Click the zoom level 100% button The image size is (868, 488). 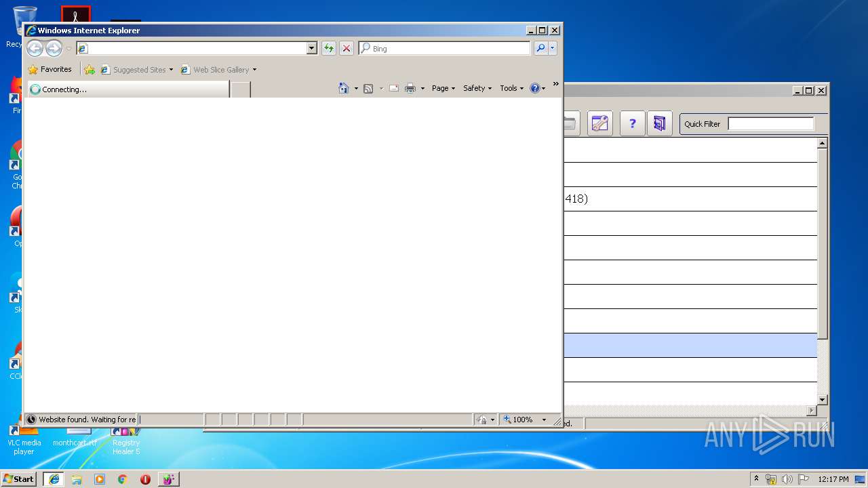point(518,420)
